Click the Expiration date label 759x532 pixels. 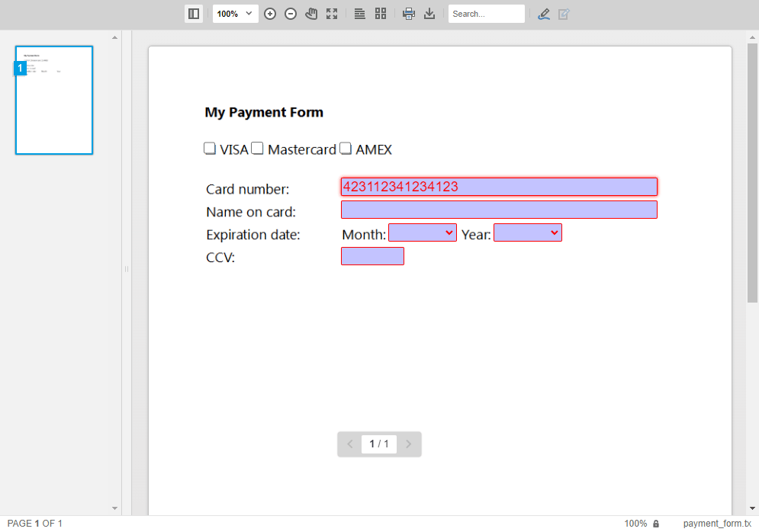pos(253,235)
